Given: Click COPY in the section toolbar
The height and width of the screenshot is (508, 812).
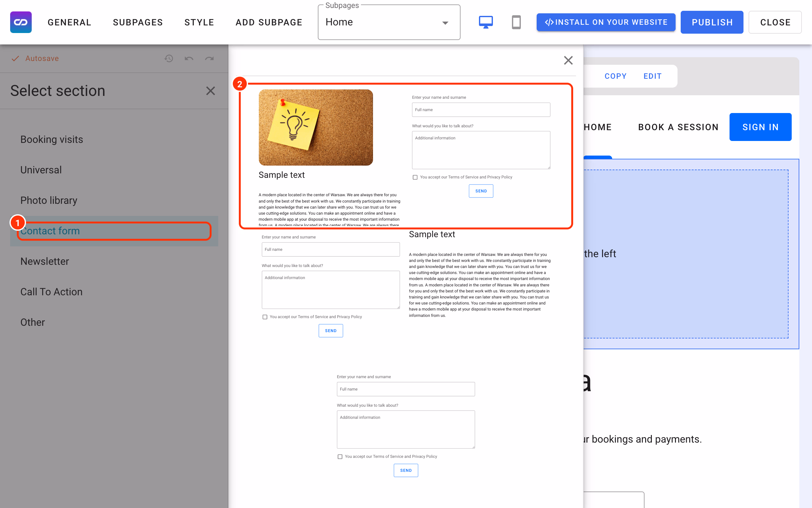Looking at the screenshot, I should [615, 76].
